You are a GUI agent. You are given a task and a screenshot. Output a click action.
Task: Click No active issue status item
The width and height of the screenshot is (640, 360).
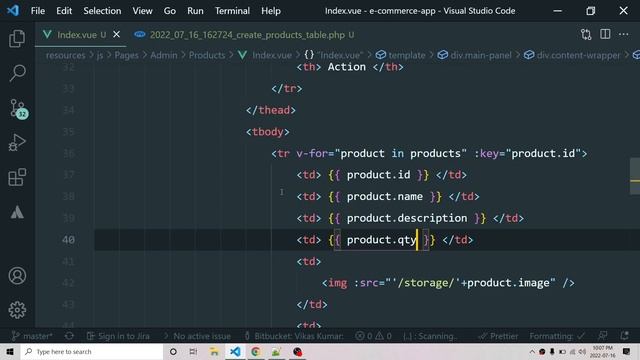tap(198, 336)
